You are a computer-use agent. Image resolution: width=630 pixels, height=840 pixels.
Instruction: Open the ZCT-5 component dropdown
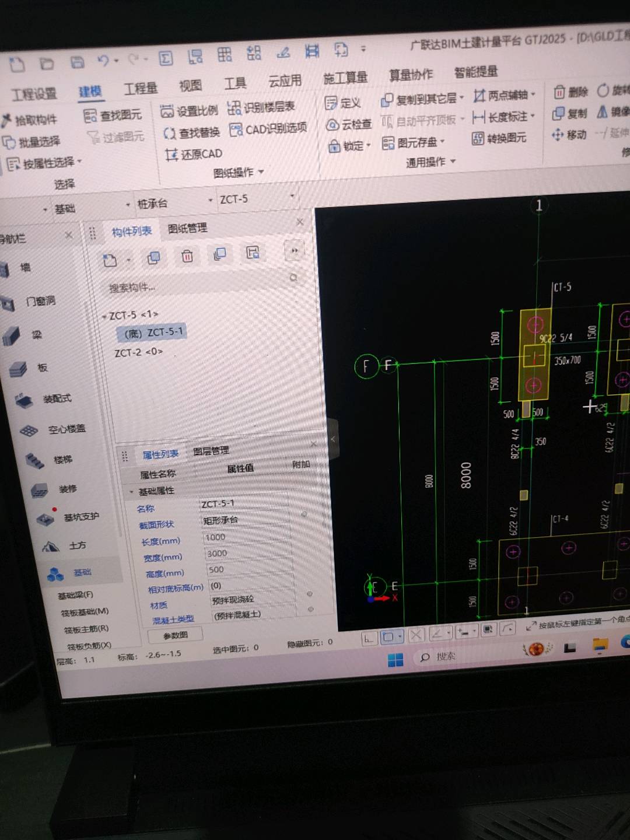[292, 197]
